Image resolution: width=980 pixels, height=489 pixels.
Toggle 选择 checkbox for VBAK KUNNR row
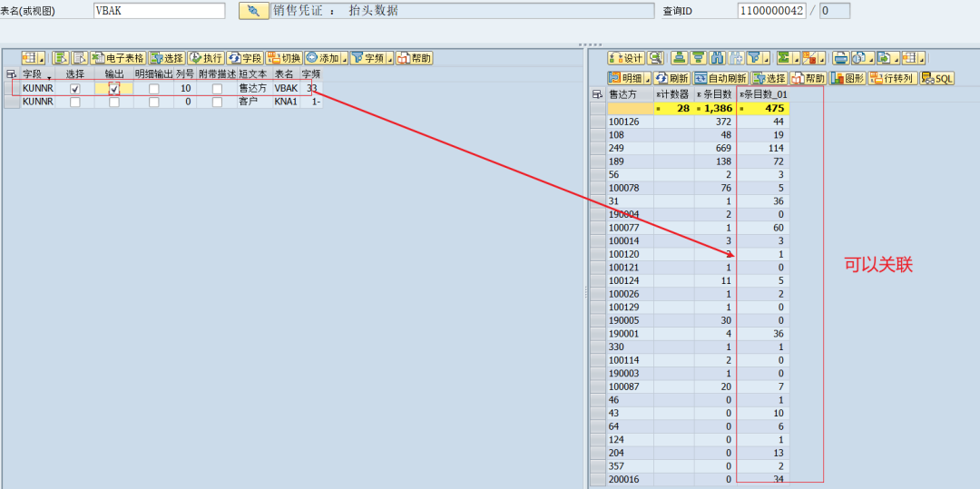click(x=75, y=89)
